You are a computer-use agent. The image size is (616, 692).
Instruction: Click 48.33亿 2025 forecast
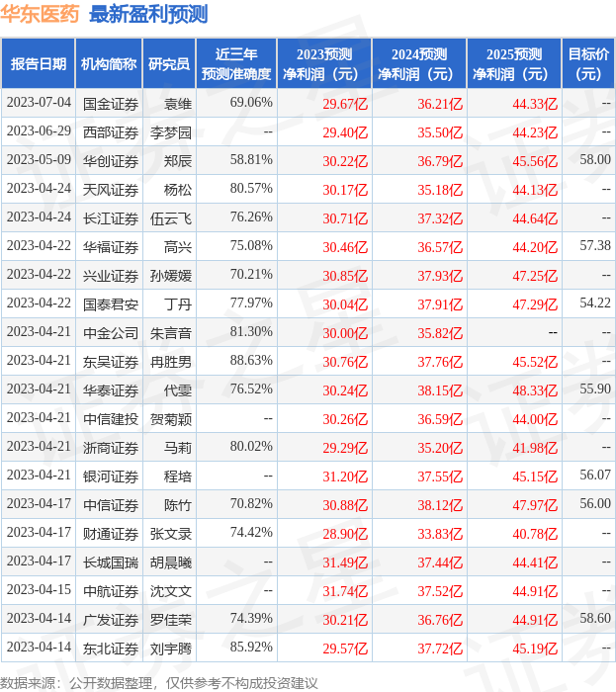coord(535,390)
